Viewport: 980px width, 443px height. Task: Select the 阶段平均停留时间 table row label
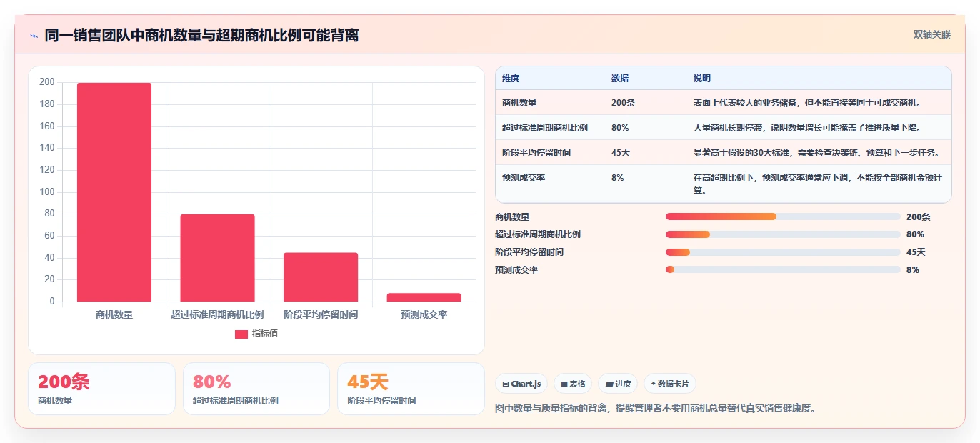click(x=536, y=153)
